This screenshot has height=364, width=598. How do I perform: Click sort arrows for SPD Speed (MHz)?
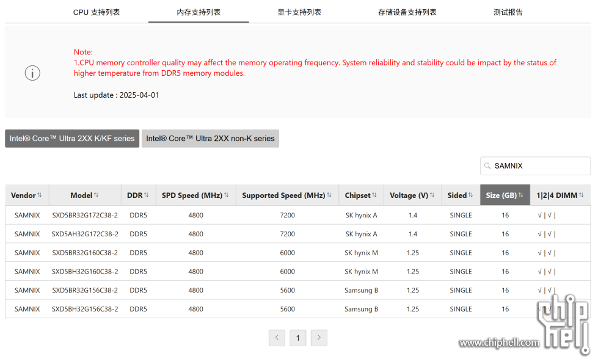[x=226, y=195]
